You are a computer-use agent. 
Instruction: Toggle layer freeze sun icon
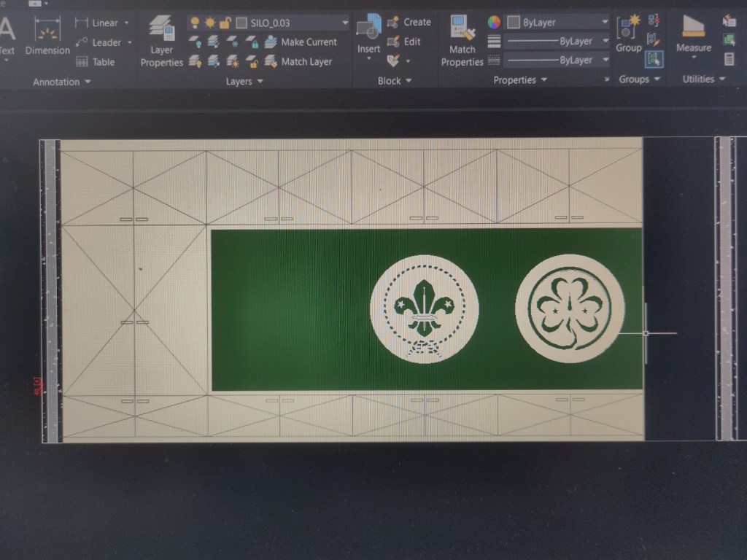[210, 23]
